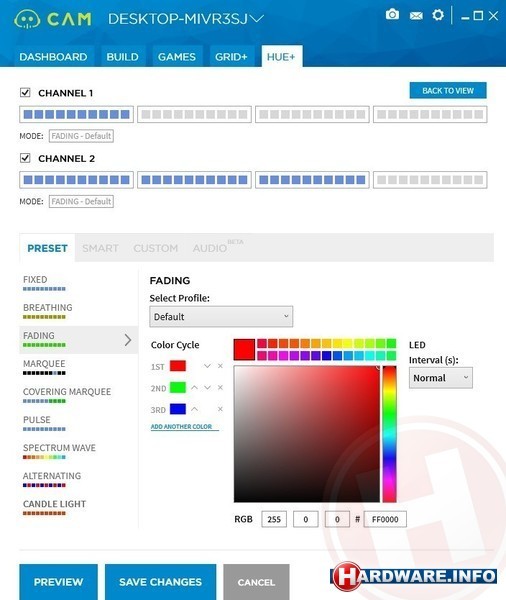Switch to the CUSTOM lighting tab
The height and width of the screenshot is (600, 506).
point(155,248)
